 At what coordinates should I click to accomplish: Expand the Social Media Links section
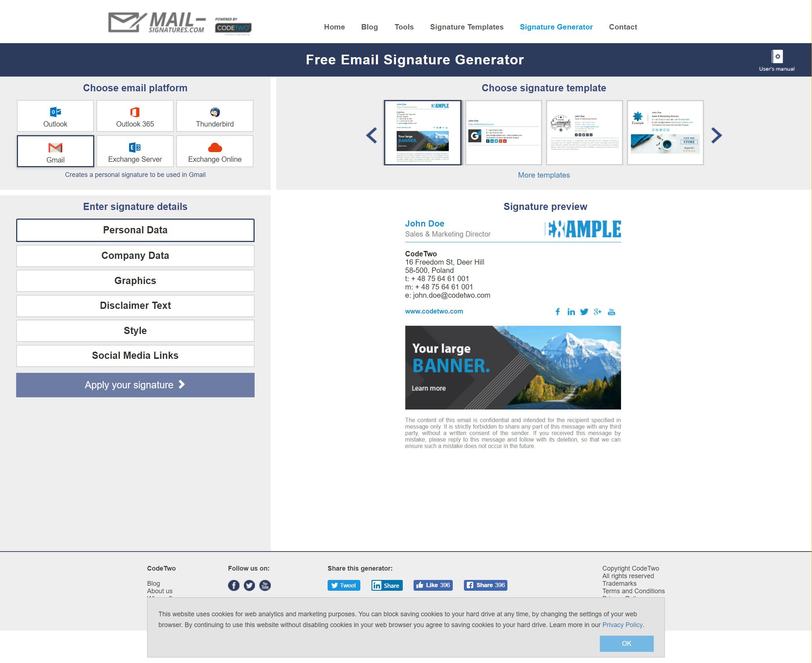pos(135,356)
